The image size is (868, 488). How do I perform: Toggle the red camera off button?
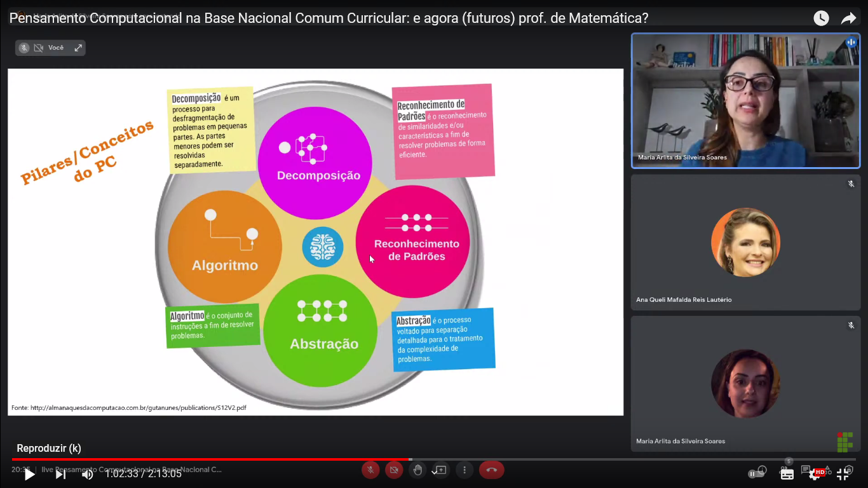394,470
